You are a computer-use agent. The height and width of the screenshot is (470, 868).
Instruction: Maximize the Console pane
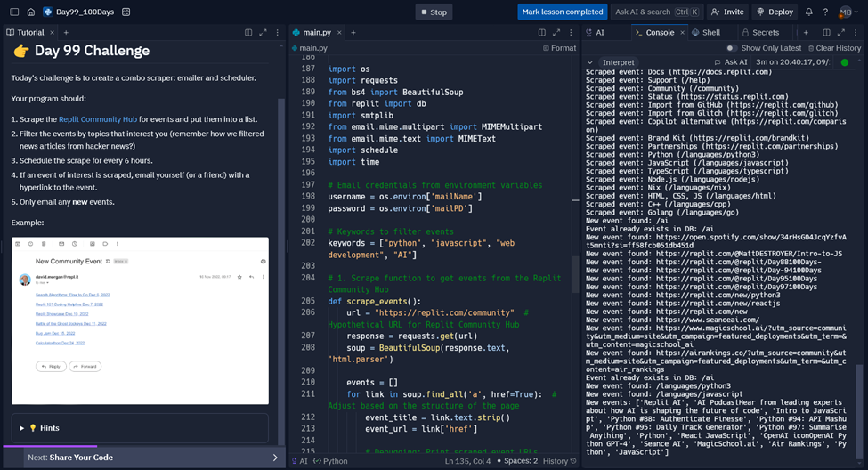pyautogui.click(x=841, y=33)
